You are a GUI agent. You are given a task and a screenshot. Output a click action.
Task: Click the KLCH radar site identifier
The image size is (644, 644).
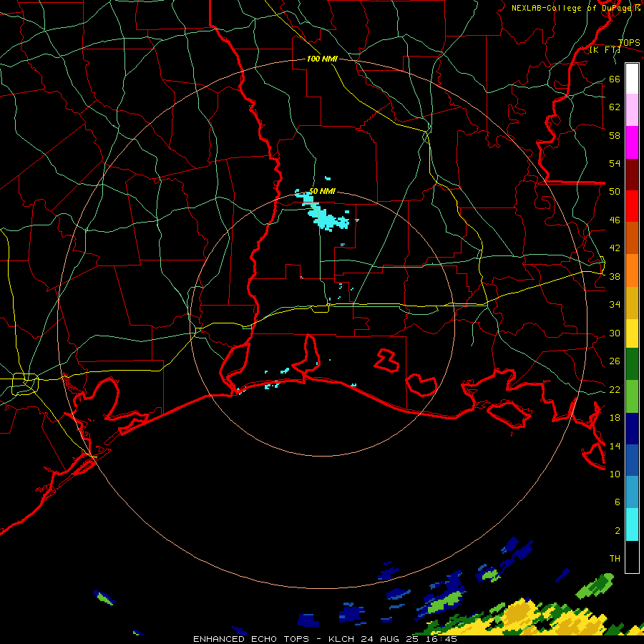tap(341, 639)
